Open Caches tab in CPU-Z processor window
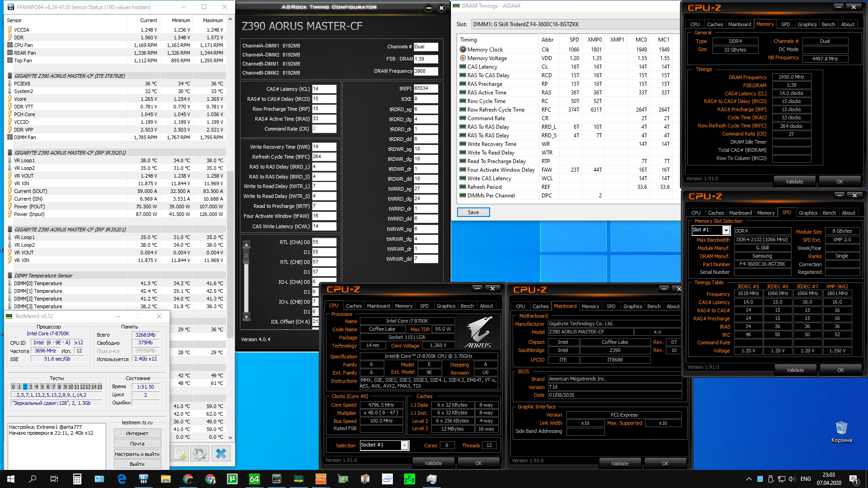868x488 pixels. coord(354,306)
